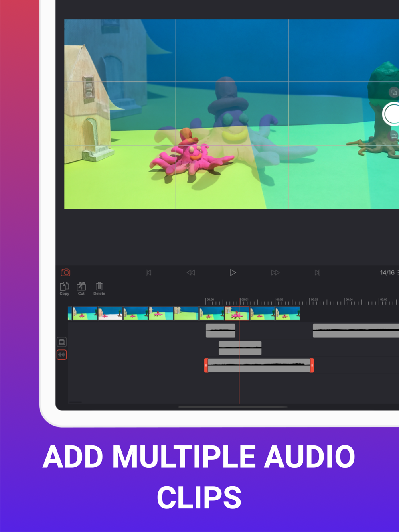Delete the selected item
This screenshot has height=532, width=399.
pyautogui.click(x=99, y=288)
